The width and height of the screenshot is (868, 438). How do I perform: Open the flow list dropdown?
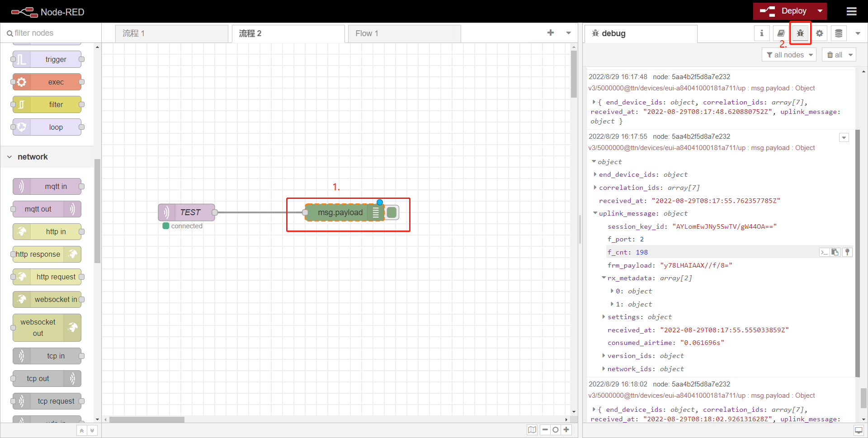point(569,33)
